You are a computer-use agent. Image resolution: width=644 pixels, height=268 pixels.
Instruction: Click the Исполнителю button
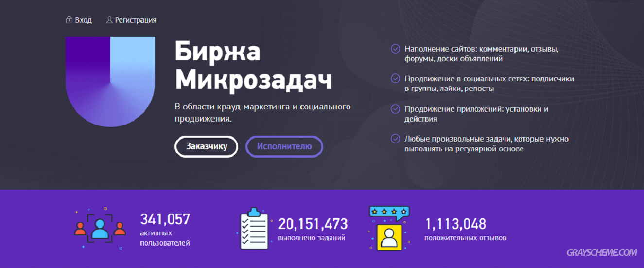[x=284, y=146]
